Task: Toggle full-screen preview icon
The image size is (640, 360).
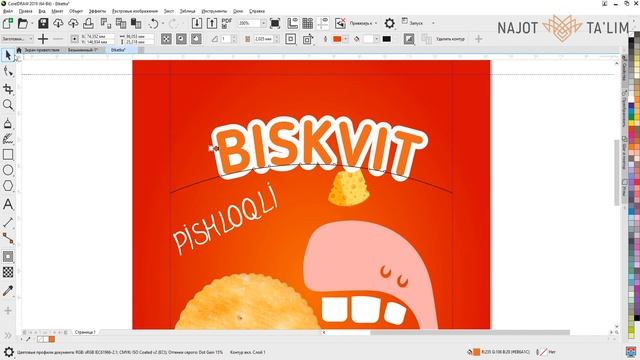Action: (275, 23)
